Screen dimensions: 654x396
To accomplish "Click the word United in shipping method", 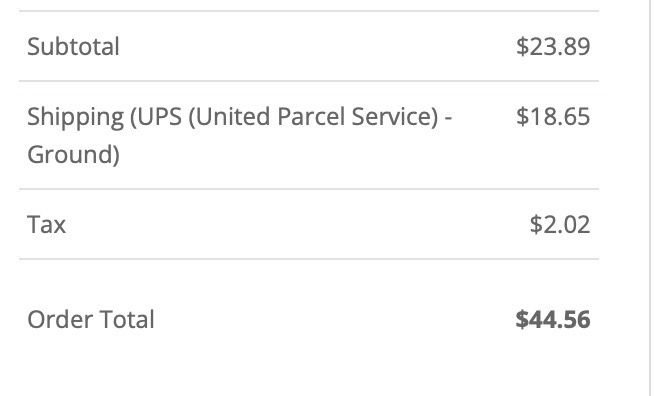I will (x=233, y=116).
